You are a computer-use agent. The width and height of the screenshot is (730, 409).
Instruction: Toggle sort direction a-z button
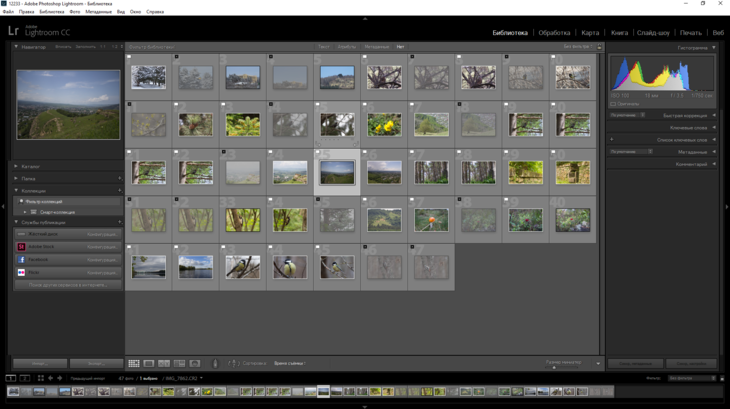coord(233,363)
